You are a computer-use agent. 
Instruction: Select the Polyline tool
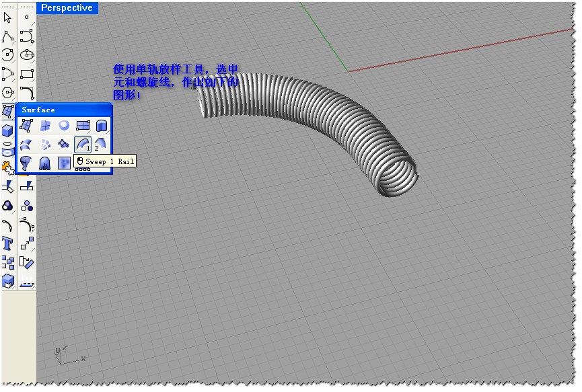[8, 36]
